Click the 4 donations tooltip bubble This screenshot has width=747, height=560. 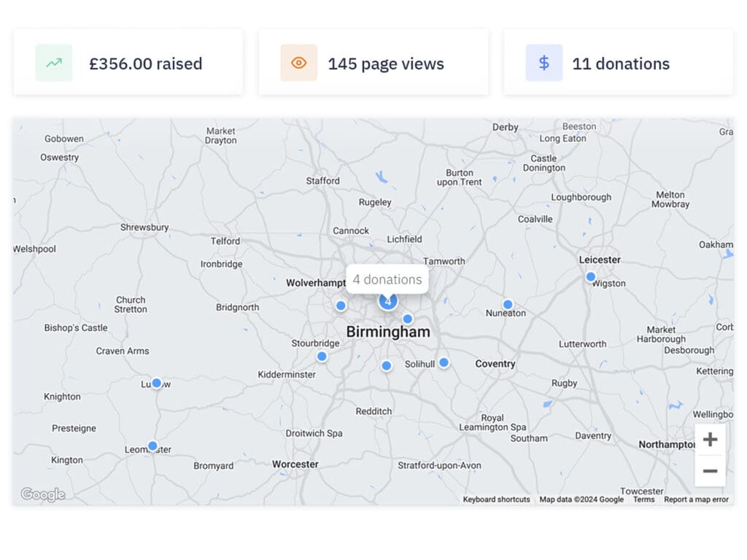pos(387,279)
